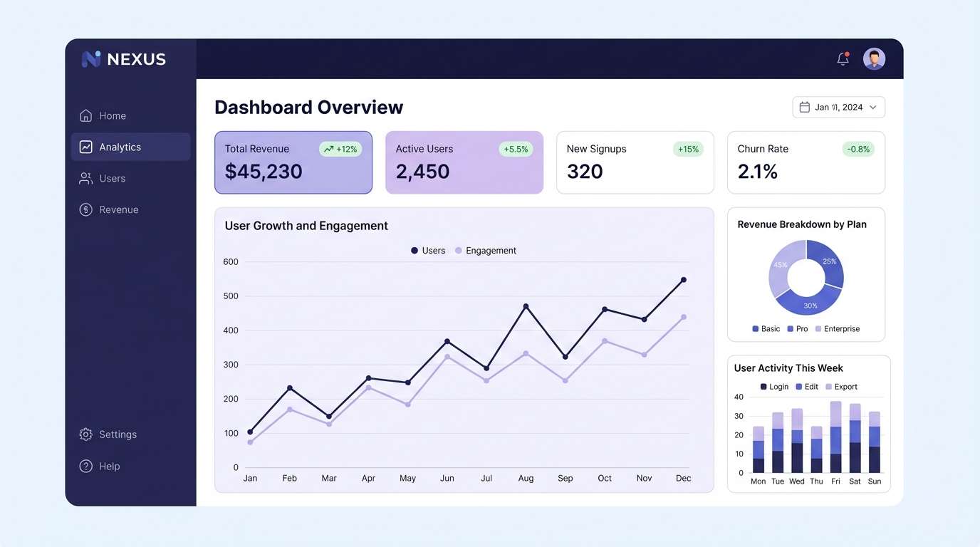Click the user profile avatar
980x547 pixels.
874,58
